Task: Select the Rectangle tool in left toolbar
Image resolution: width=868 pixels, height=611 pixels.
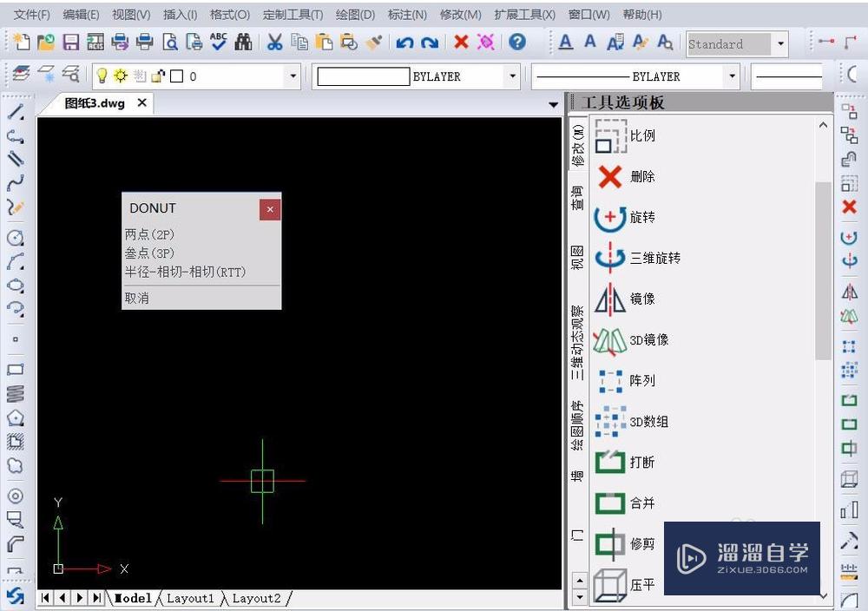Action: 16,369
